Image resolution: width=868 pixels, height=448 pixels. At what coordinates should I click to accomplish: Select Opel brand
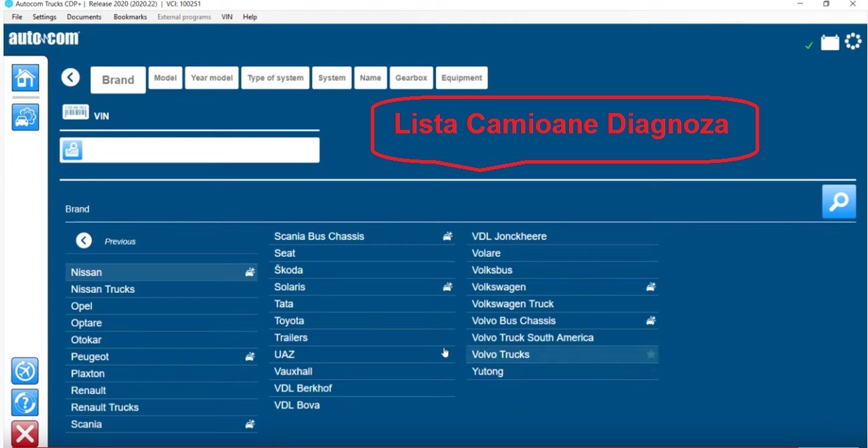pyautogui.click(x=162, y=306)
